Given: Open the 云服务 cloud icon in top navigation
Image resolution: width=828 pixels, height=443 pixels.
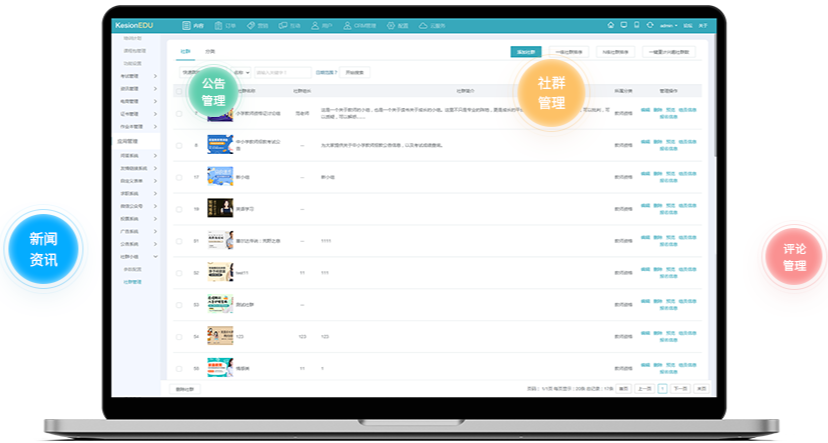Looking at the screenshot, I should (x=432, y=24).
